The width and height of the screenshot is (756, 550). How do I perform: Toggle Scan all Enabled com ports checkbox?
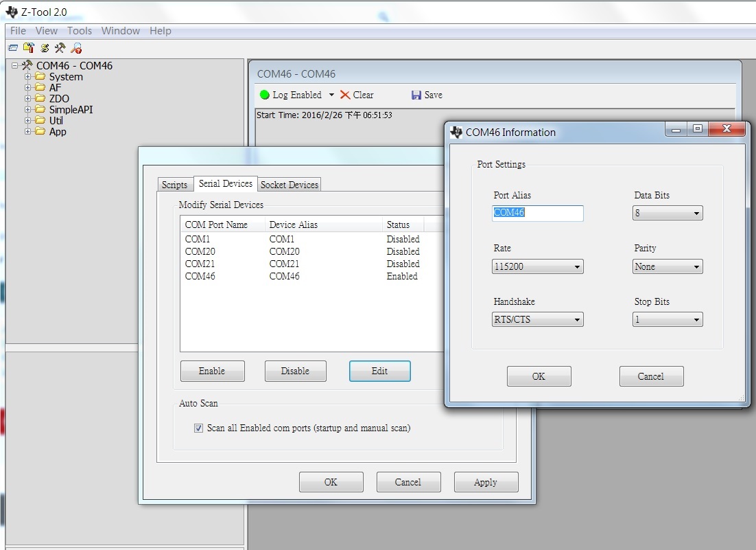[x=198, y=428]
